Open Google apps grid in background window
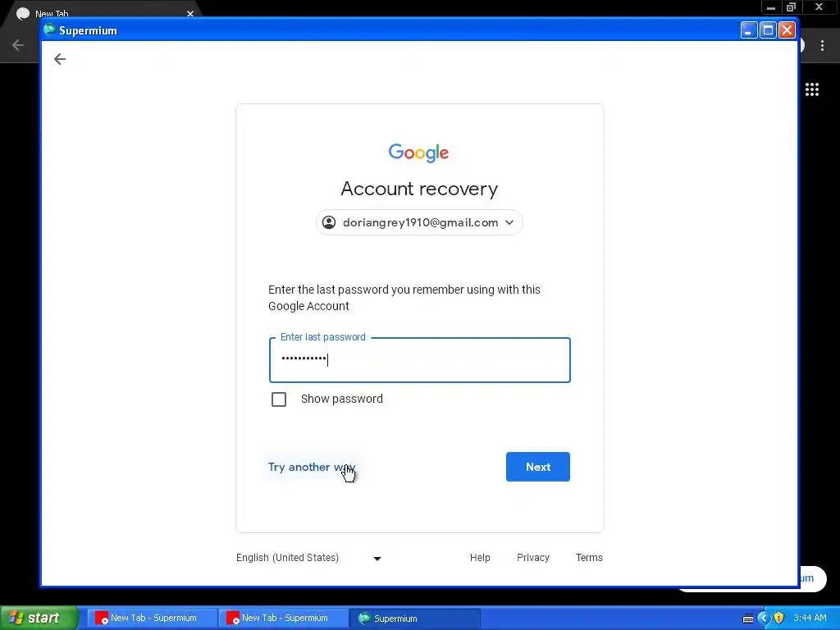840x630 pixels. (812, 89)
